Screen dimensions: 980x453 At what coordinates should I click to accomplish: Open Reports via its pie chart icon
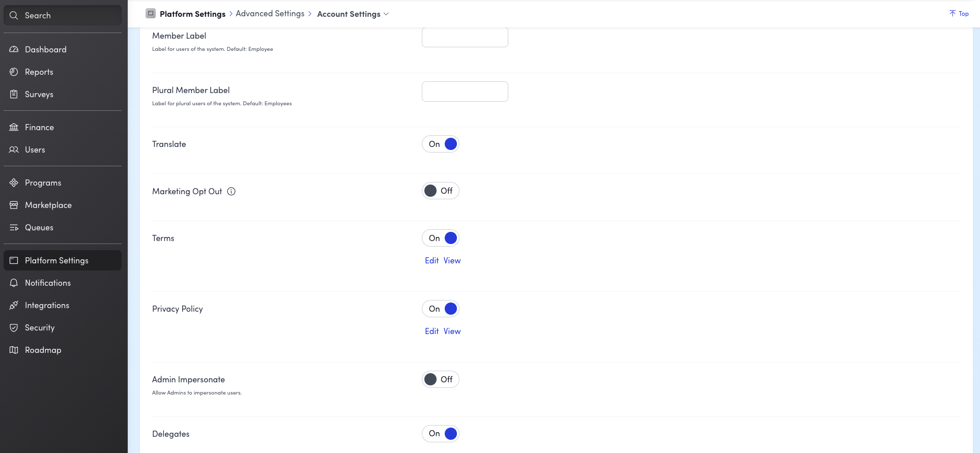coord(14,72)
